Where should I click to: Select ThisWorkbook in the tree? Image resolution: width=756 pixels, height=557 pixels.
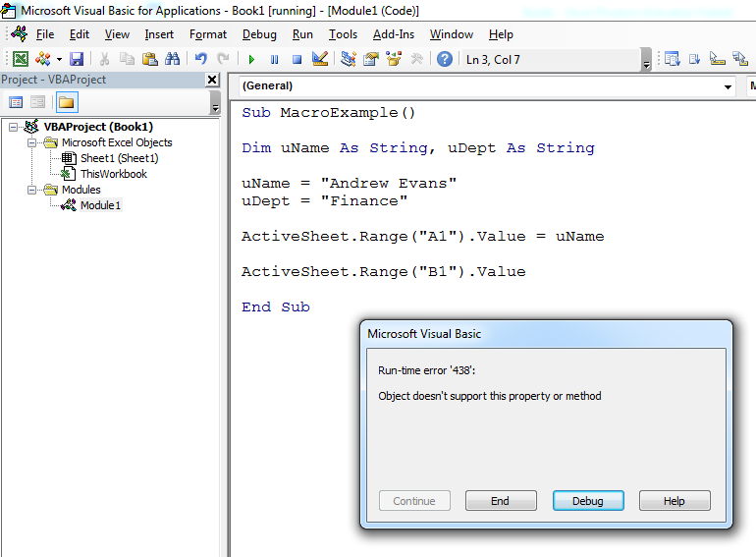click(113, 174)
